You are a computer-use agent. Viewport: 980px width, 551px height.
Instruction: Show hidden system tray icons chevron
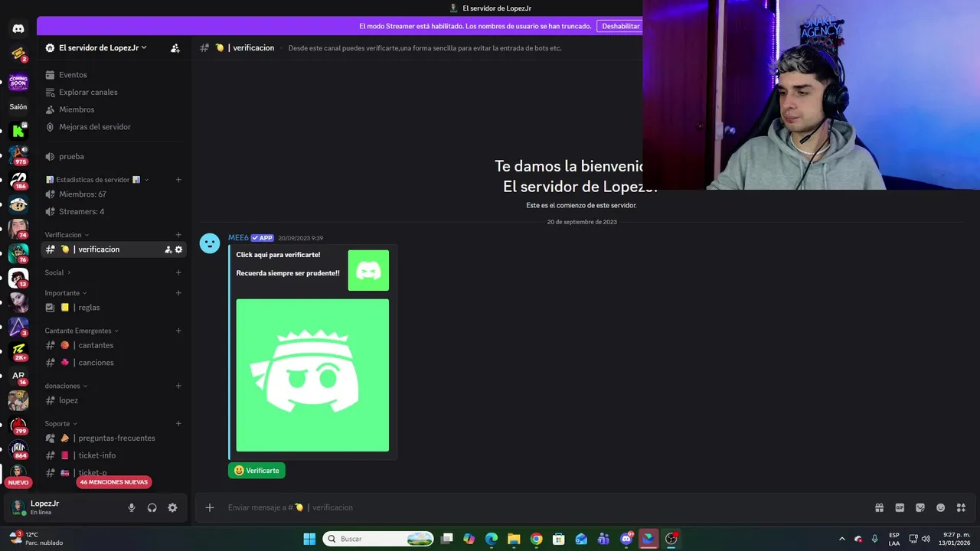[x=842, y=539]
